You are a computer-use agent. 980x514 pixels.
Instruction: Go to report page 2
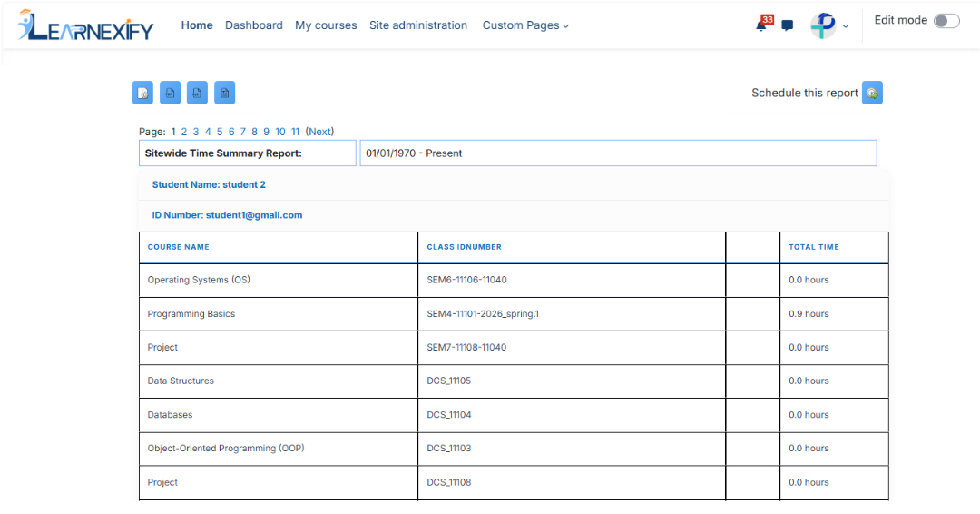pos(183,132)
